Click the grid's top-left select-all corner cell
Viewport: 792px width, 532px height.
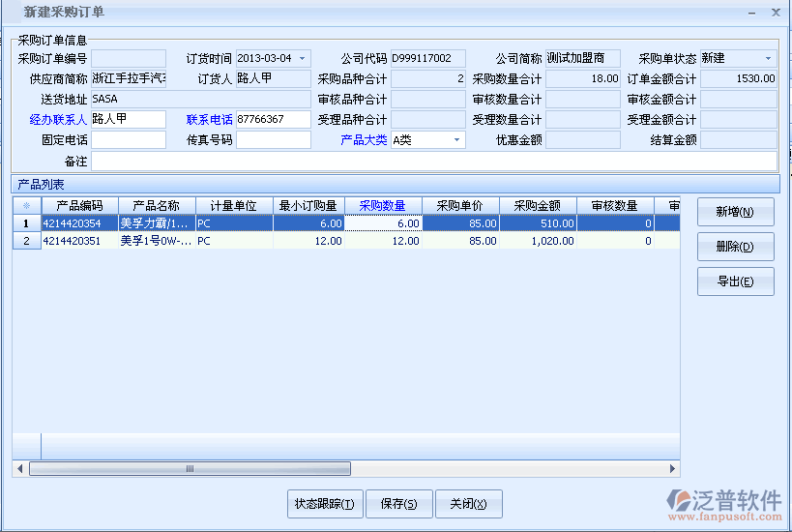point(26,205)
